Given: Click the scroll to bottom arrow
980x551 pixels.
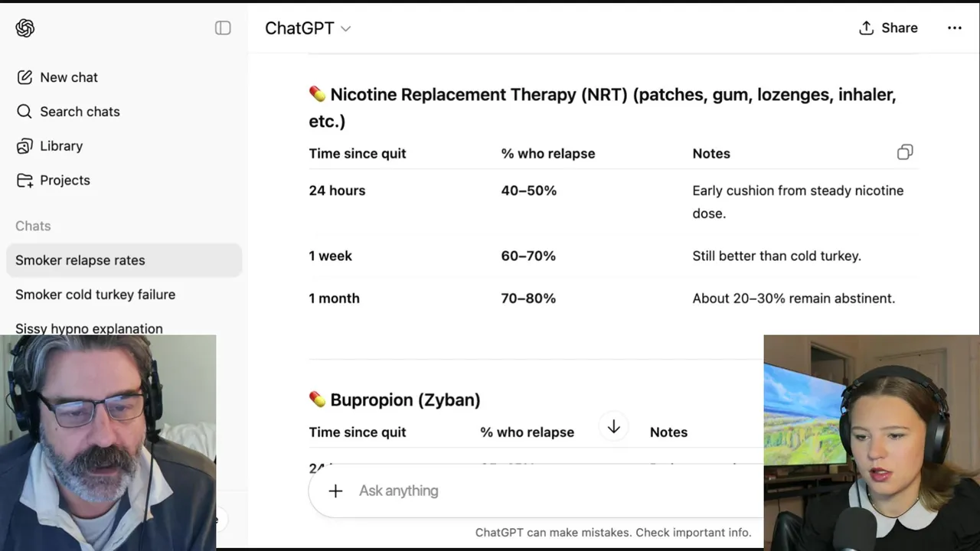Looking at the screenshot, I should point(613,427).
